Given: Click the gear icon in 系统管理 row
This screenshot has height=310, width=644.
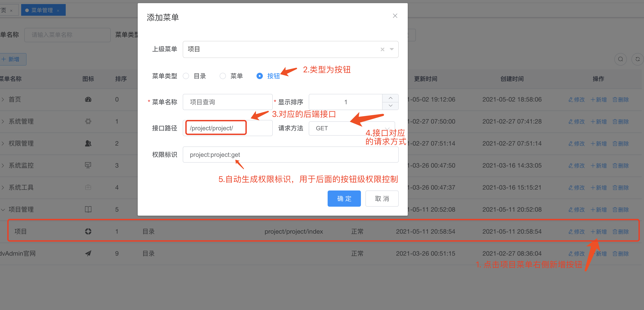Looking at the screenshot, I should click(x=88, y=121).
